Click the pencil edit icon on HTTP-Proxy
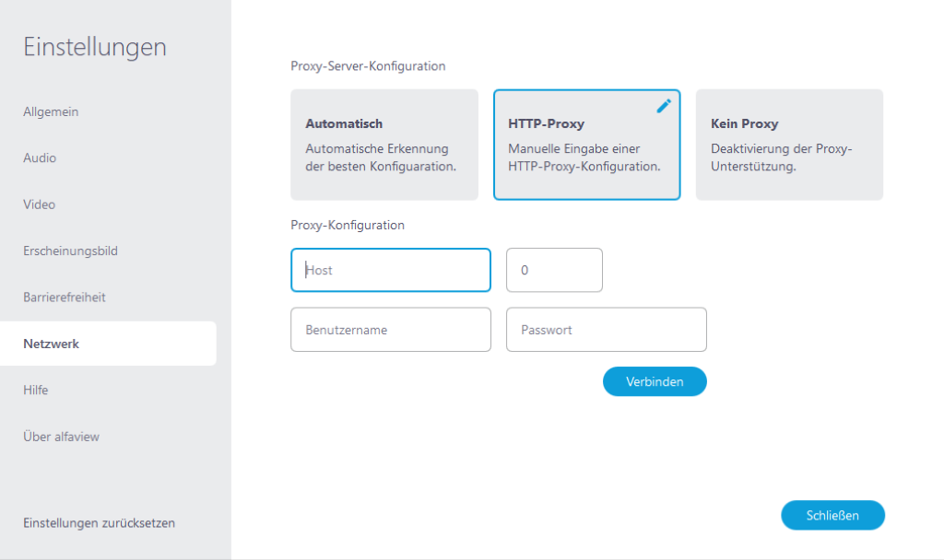Viewport: 944px width, 560px height. [663, 106]
